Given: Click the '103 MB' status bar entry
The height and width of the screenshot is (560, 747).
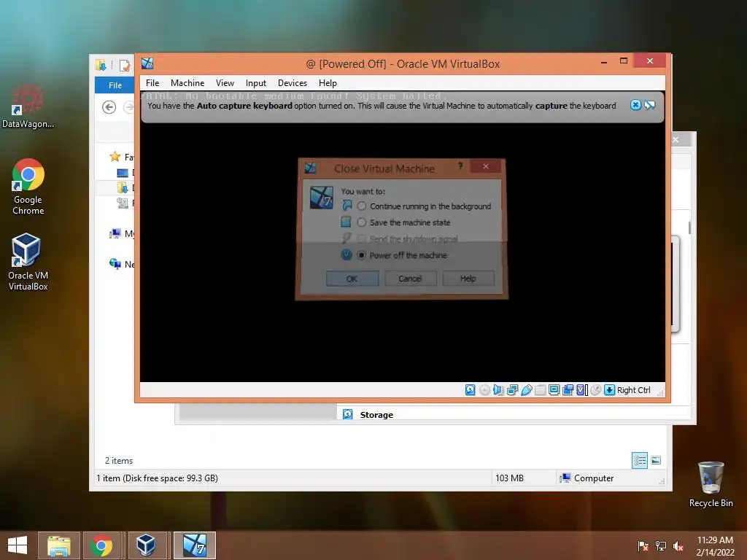Looking at the screenshot, I should pyautogui.click(x=509, y=478).
